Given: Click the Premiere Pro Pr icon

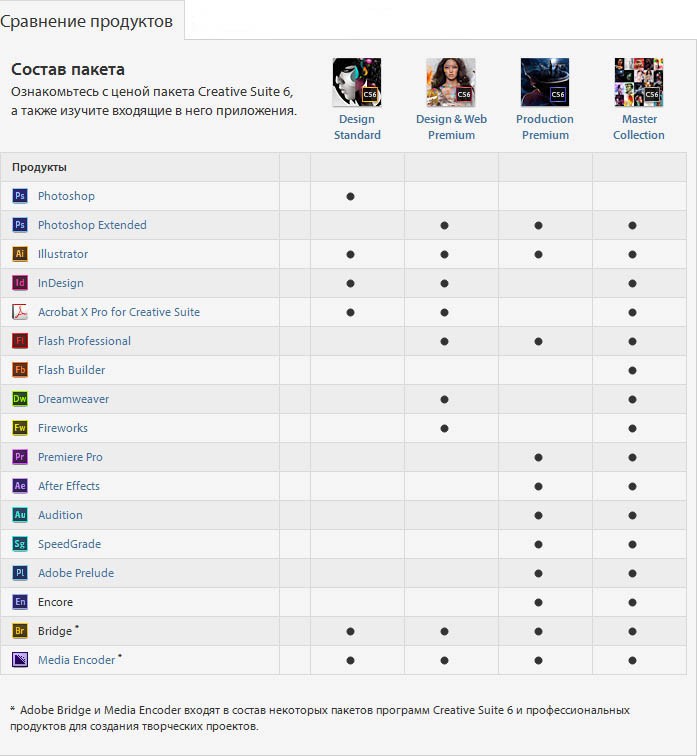Looking at the screenshot, I should click(20, 457).
